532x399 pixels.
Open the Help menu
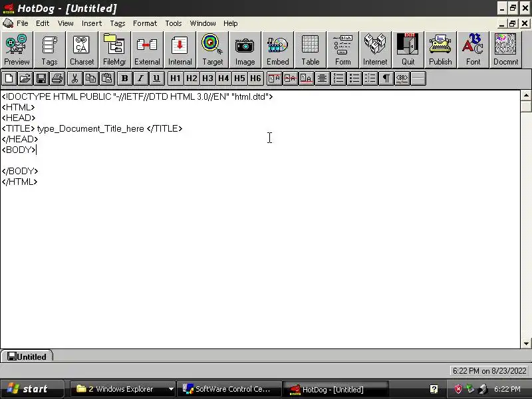point(230,23)
